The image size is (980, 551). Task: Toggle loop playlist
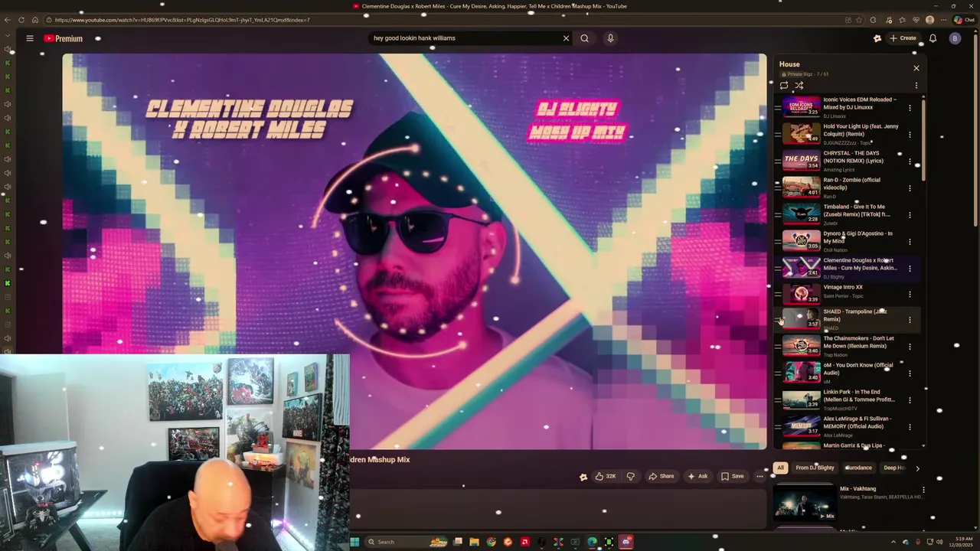point(784,86)
